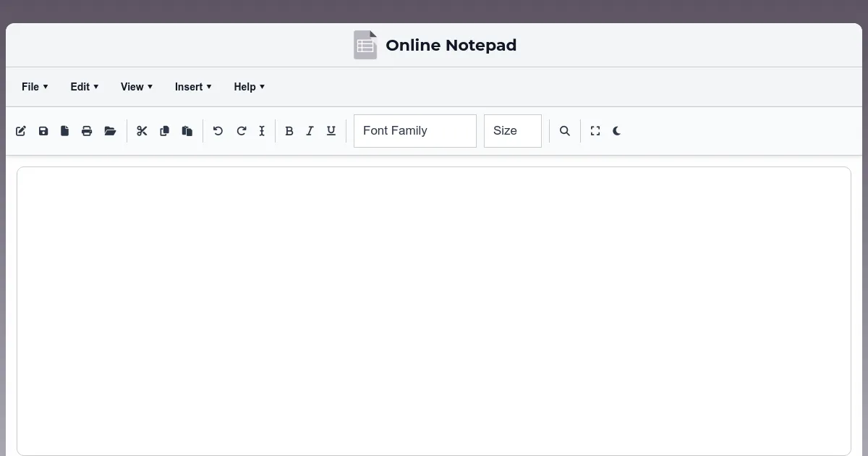
Task: Copy text using the copy icon
Action: [164, 131]
